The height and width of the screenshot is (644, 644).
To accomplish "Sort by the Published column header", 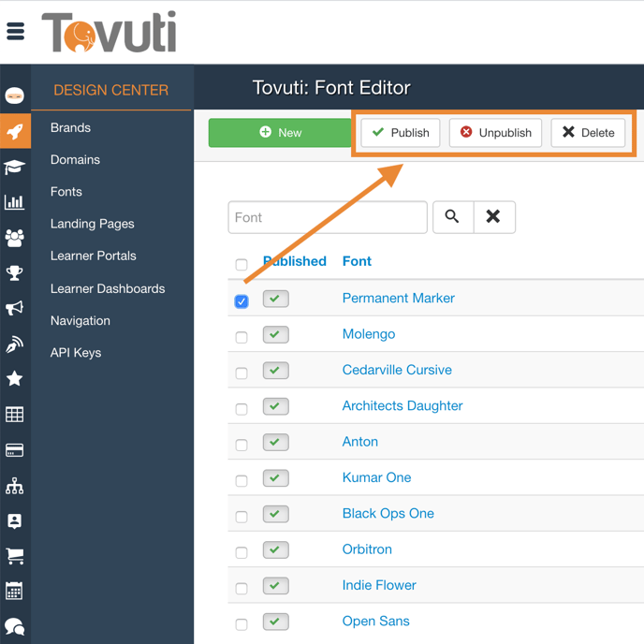I will pyautogui.click(x=296, y=261).
